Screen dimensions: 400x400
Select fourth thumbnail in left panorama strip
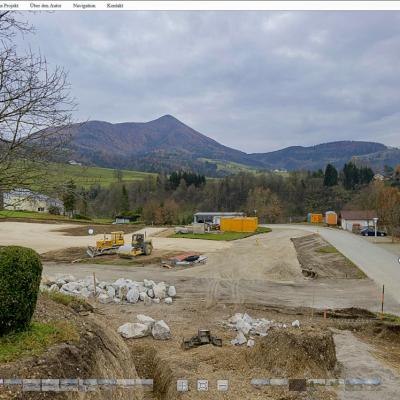pos(69,383)
